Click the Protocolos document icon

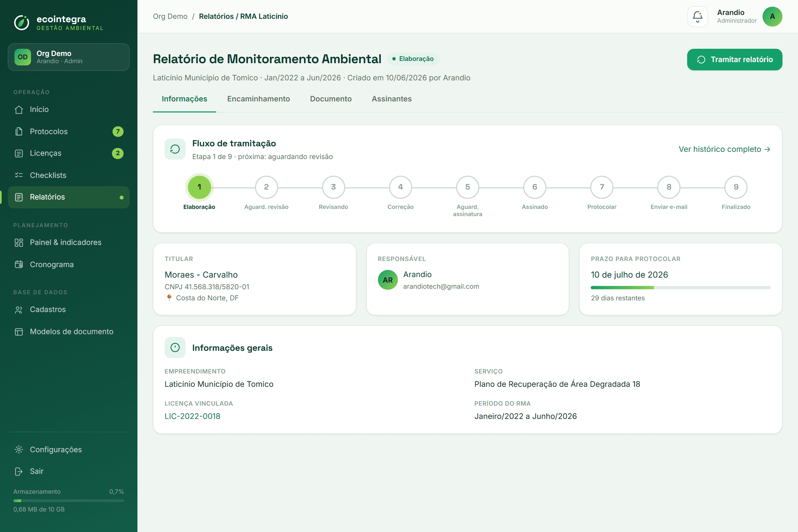[x=19, y=131]
